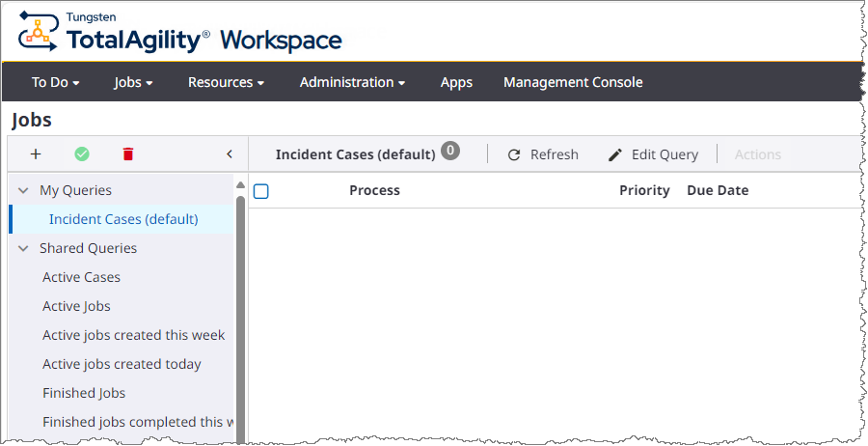
Task: Click the plus icon to add query
Action: (36, 154)
